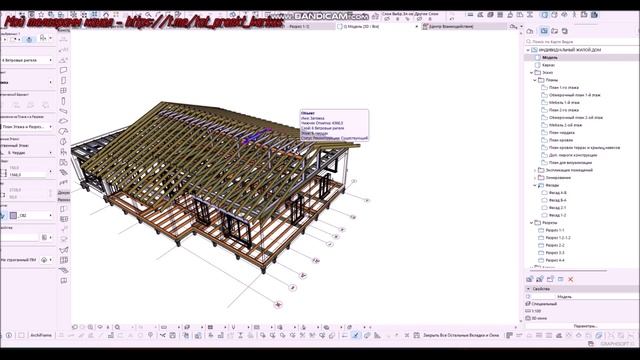Select Мебель 1-й этаж view
Viewport: 640px width, 360px height.
[x=564, y=102]
